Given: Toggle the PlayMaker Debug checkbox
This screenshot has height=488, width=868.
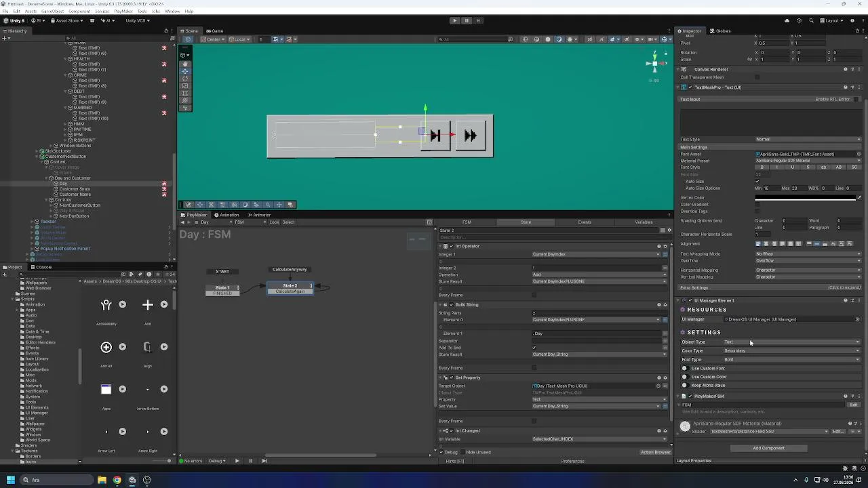Looking at the screenshot, I should (x=441, y=452).
